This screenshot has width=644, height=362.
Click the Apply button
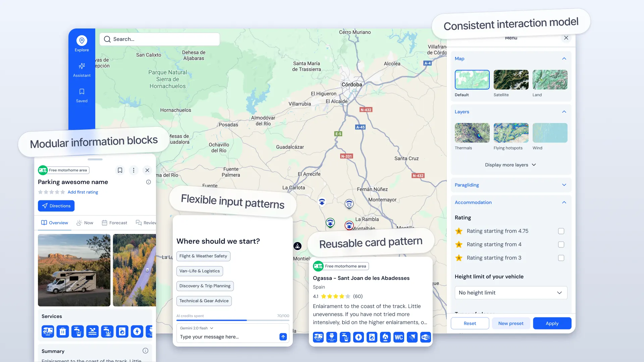pyautogui.click(x=552, y=323)
